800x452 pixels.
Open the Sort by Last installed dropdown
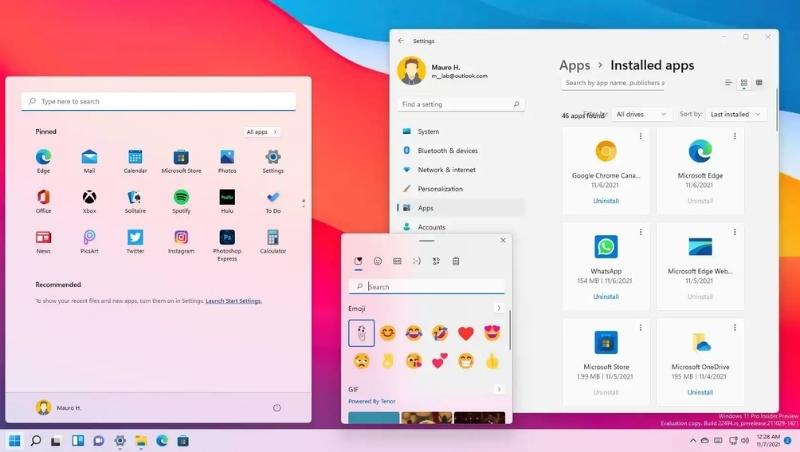(736, 114)
